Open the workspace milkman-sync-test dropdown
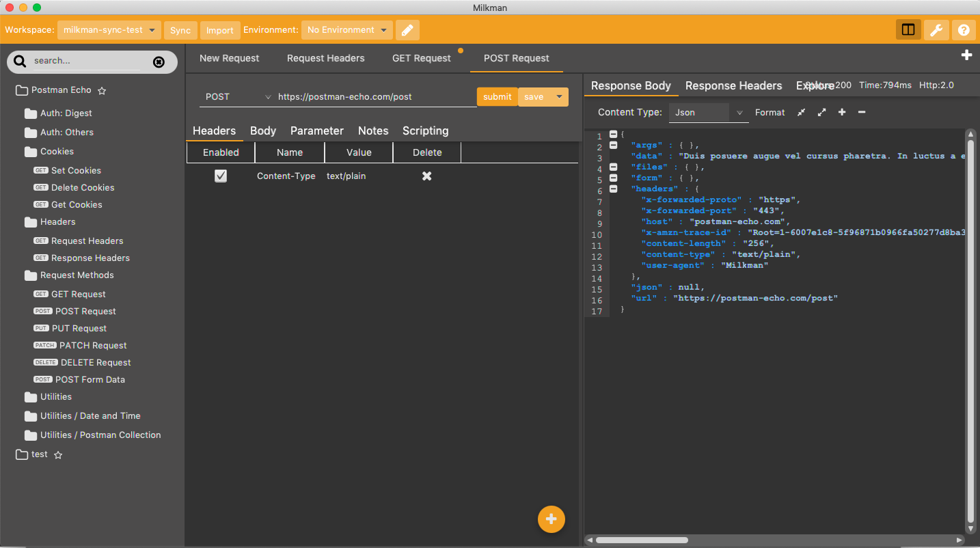 [x=109, y=30]
